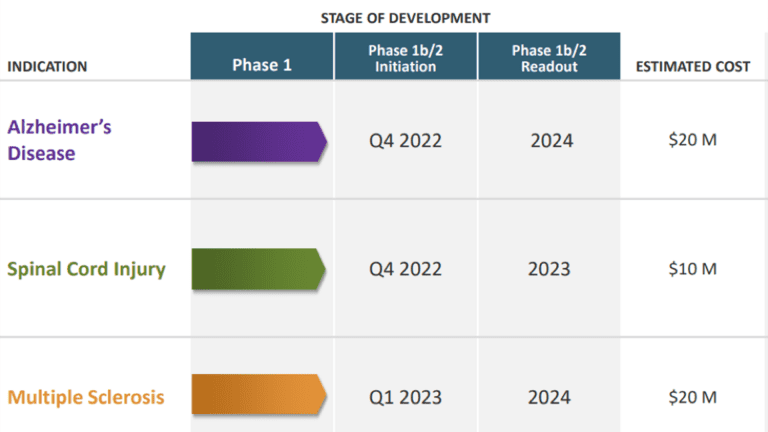Screen dimensions: 768x432
Task: Click the STAGE OF DEVELOPMENT title
Action: [405, 18]
